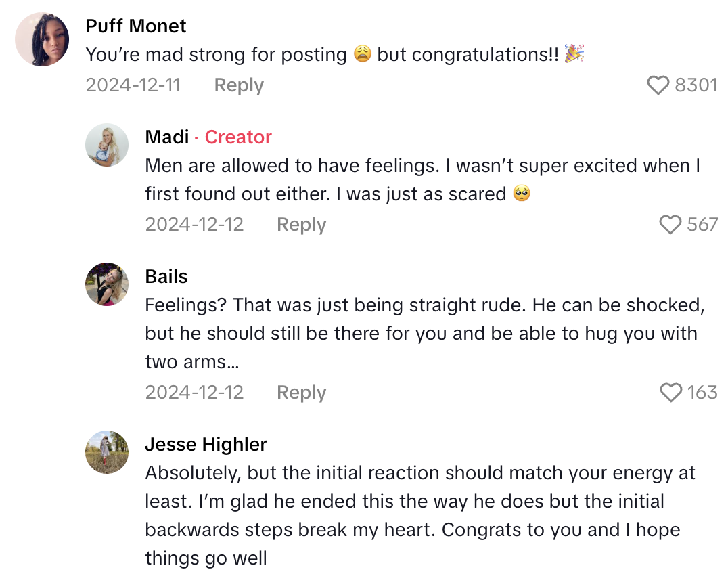Click the 567 likes count

[x=702, y=225]
